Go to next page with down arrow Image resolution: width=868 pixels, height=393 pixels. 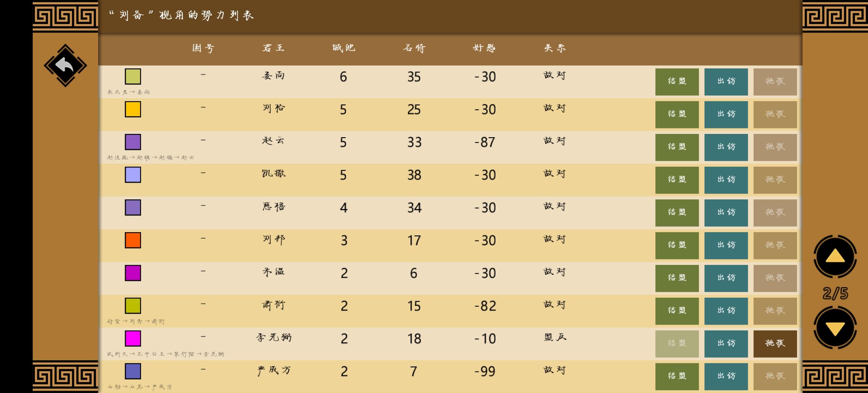click(x=835, y=328)
